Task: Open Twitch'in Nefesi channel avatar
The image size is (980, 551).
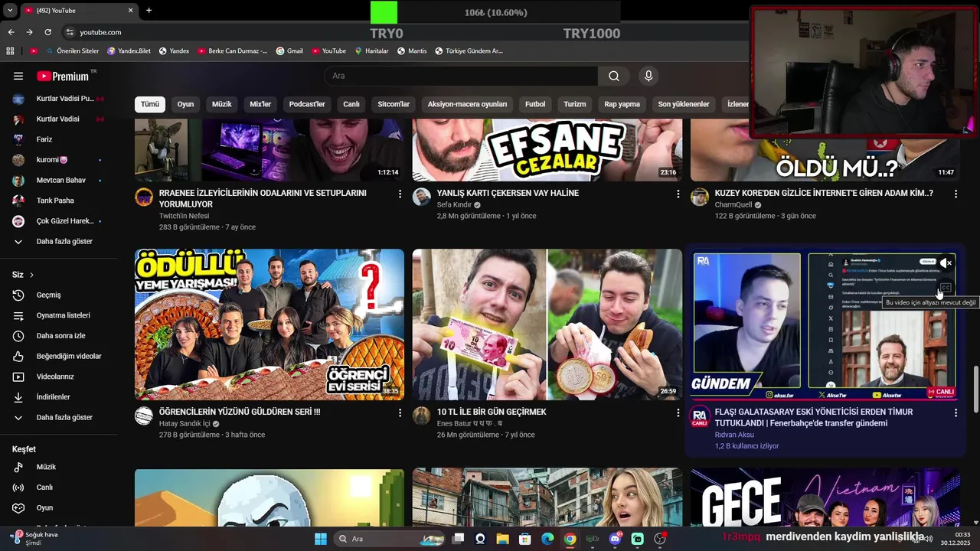Action: click(144, 197)
